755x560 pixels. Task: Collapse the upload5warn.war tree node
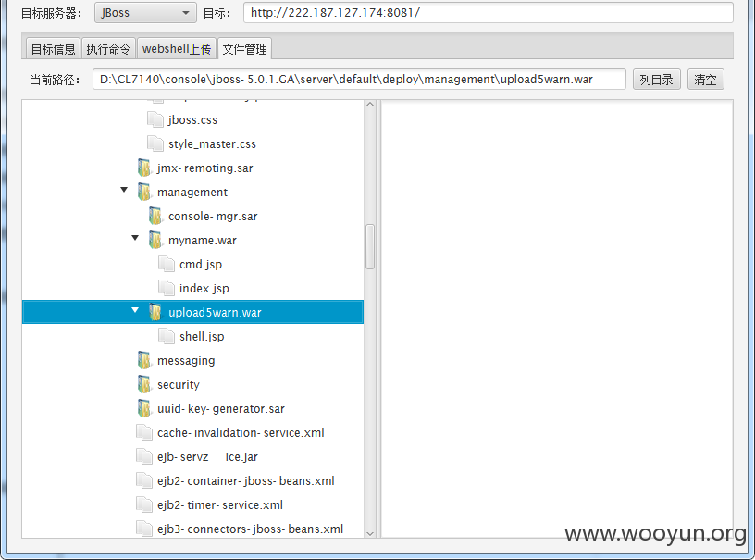[x=135, y=310]
